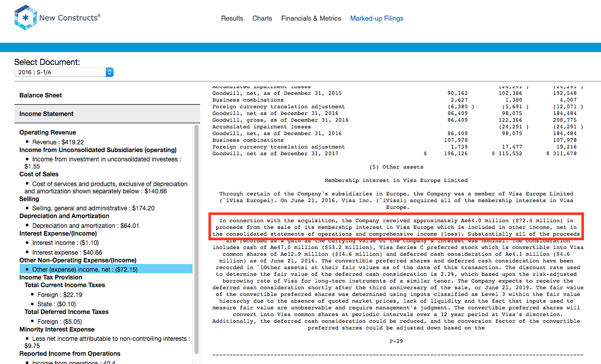Select Other (expense) income, net : ($72.15)
The width and height of the screenshot is (601, 364).
point(106,269)
